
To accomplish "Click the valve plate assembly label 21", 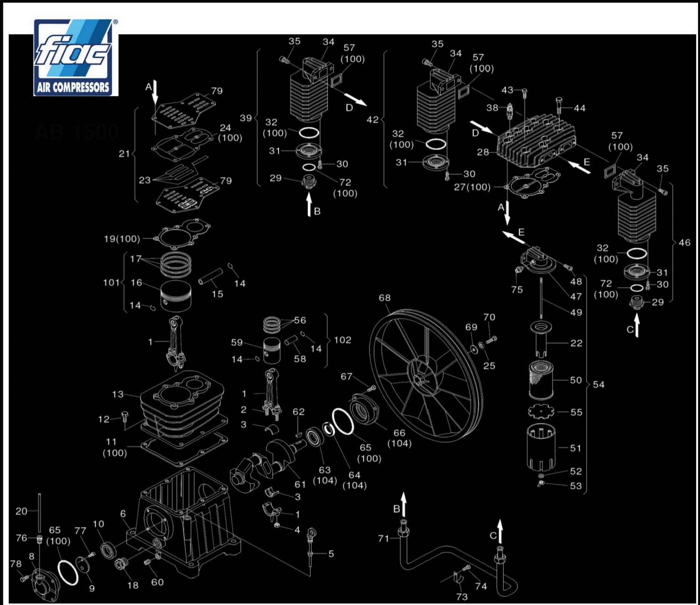I will tap(124, 154).
